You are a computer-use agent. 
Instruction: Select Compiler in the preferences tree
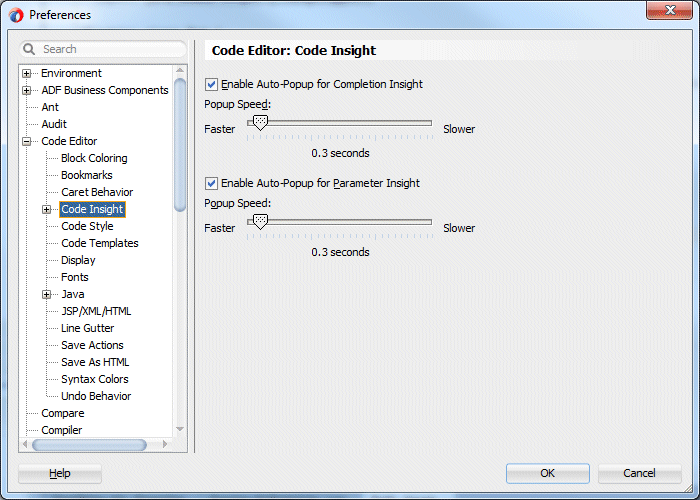pos(62,430)
